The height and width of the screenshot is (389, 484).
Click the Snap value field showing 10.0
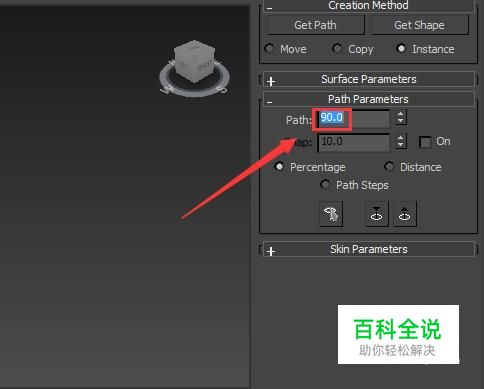point(354,142)
